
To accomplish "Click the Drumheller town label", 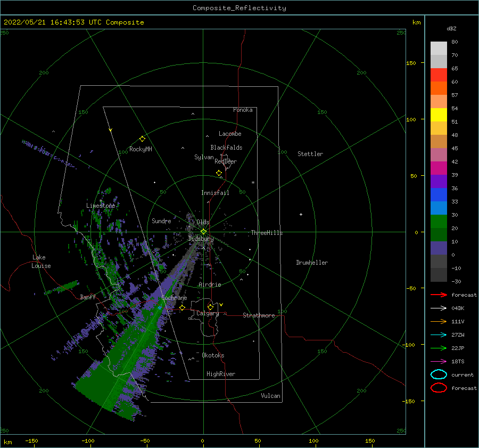I will click(x=312, y=263).
